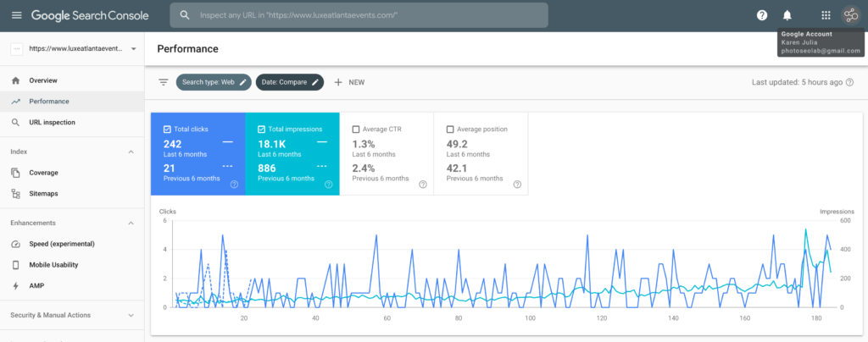Open the Google Account avatar

pos(851,15)
